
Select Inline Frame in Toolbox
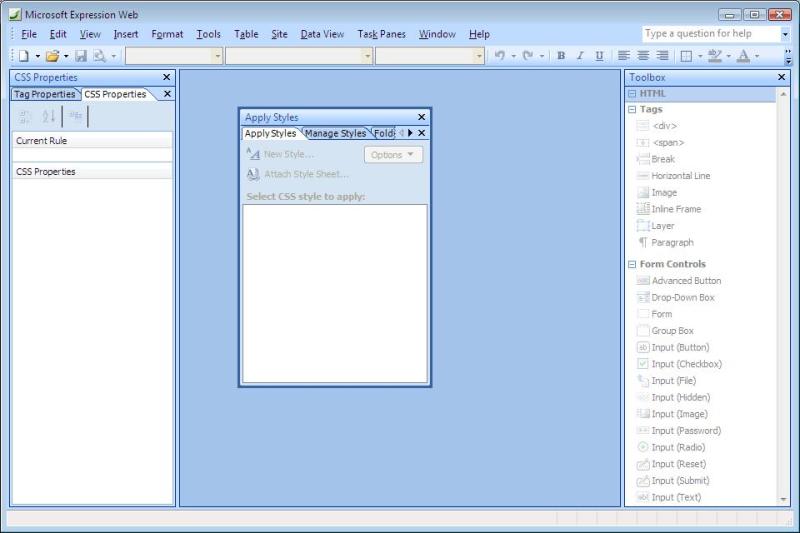click(676, 209)
